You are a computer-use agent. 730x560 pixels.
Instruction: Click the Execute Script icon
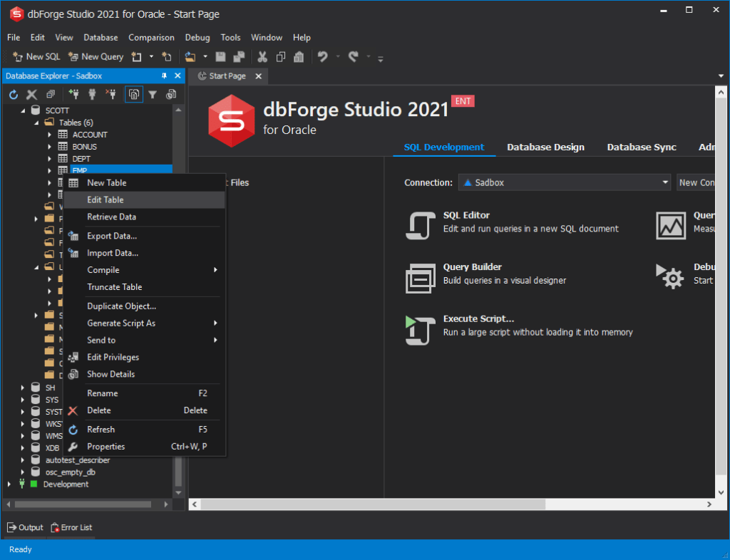[421, 329]
